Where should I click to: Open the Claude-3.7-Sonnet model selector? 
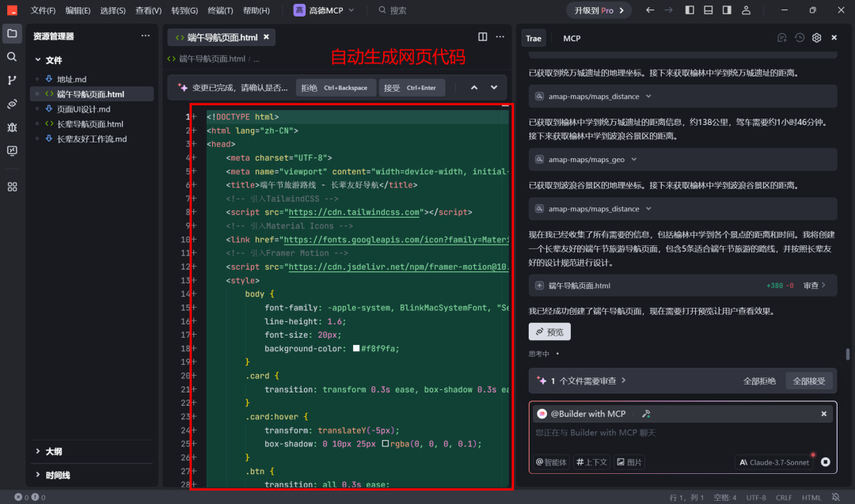click(774, 462)
